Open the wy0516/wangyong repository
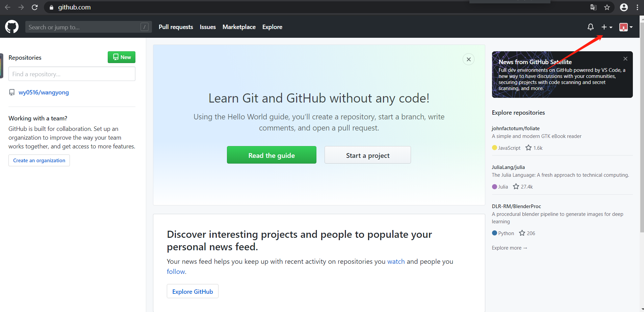Screen dimensions: 644x312 click(x=44, y=92)
